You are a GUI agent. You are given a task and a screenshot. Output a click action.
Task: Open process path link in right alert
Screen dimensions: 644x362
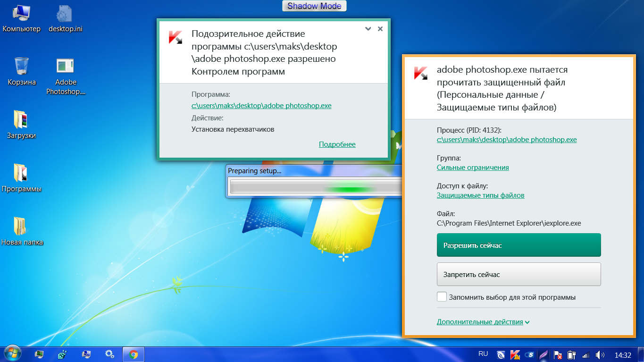coord(507,140)
